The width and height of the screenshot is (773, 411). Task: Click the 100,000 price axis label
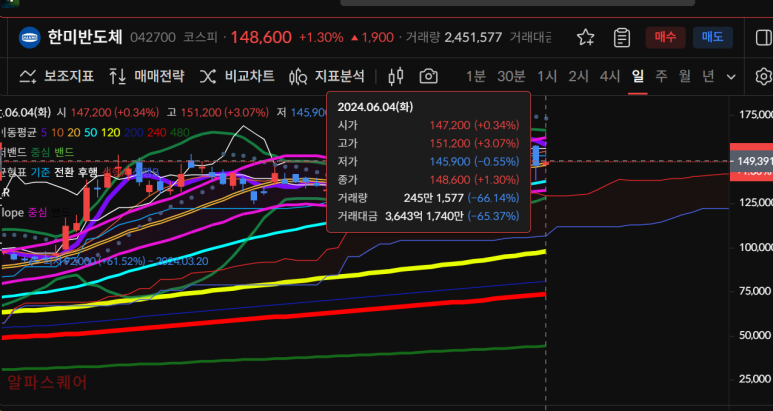click(755, 247)
